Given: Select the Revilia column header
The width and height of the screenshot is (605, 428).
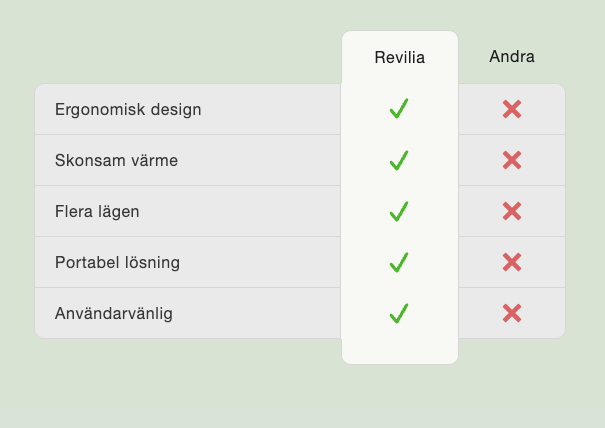Looking at the screenshot, I should pos(400,58).
